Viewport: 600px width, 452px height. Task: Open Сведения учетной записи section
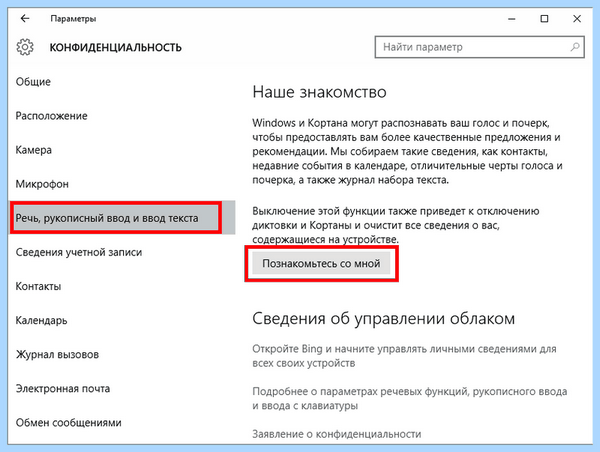tap(79, 252)
